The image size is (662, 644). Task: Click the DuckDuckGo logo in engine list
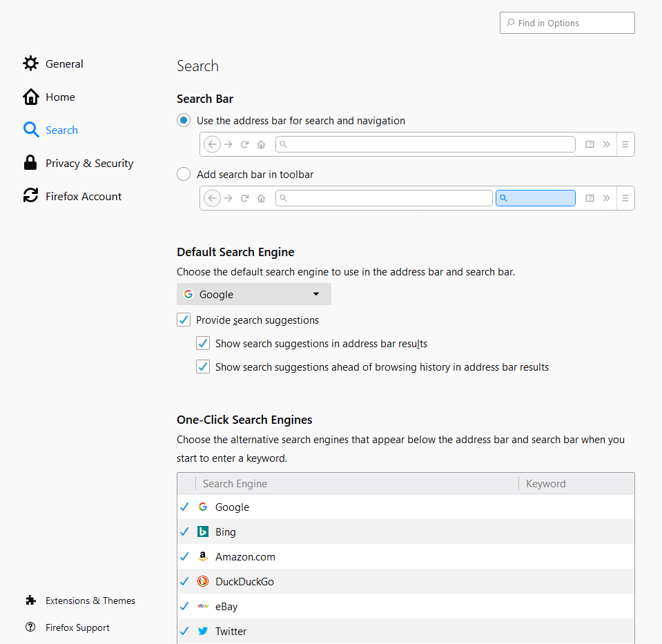(x=203, y=581)
